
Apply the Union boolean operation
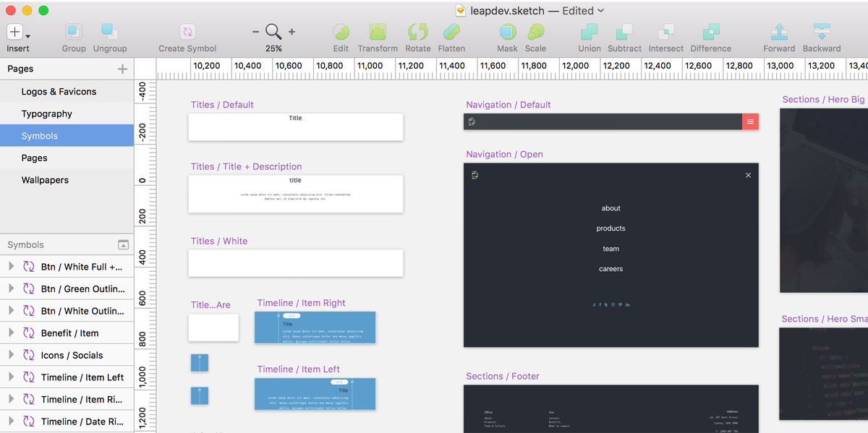pos(589,32)
